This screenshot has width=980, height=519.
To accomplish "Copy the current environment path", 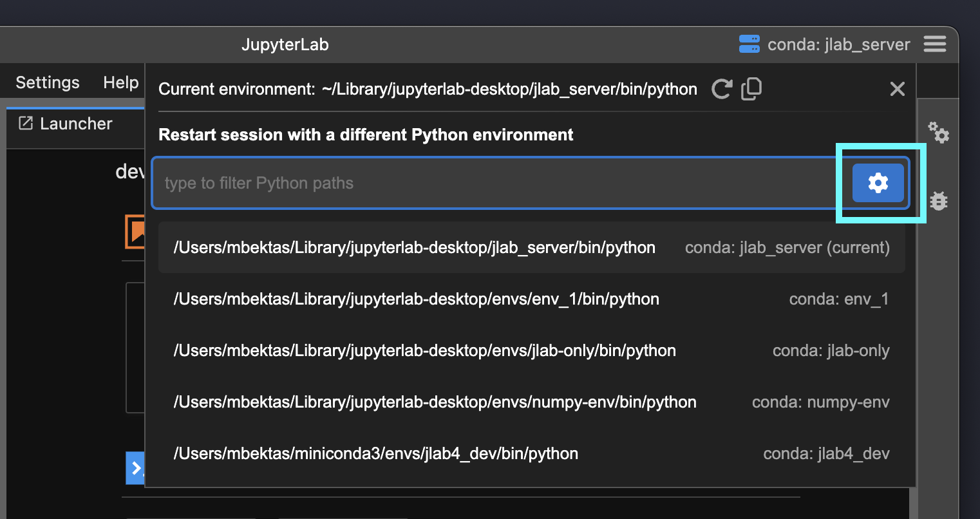I will pos(751,89).
